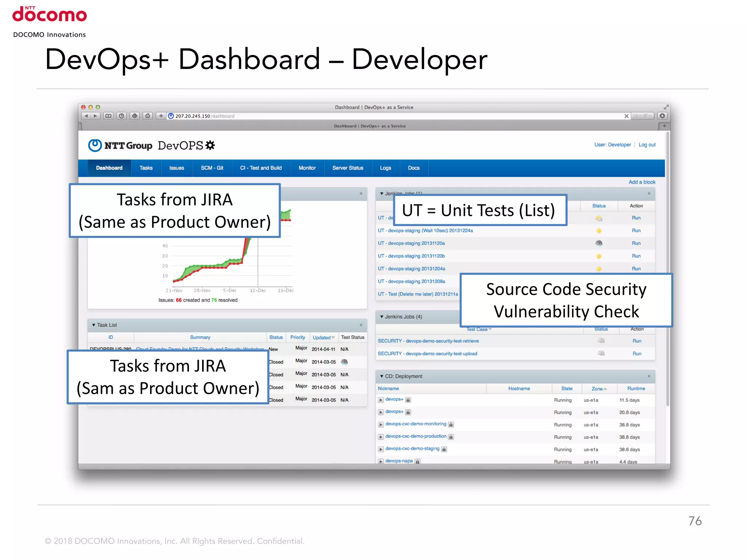Screen dimensions: 747x560
Task: Click the storm status icon for devops-staging 20131120a
Action: click(x=599, y=243)
